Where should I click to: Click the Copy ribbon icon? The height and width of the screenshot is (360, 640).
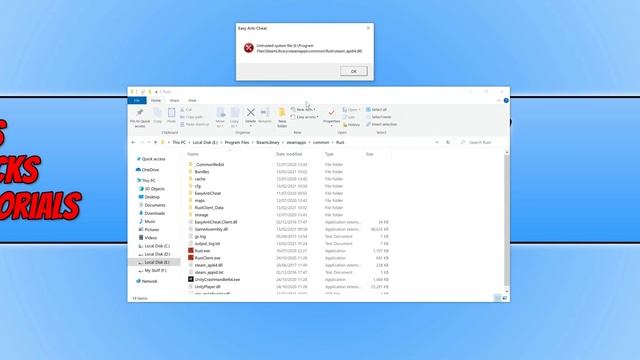158,113
